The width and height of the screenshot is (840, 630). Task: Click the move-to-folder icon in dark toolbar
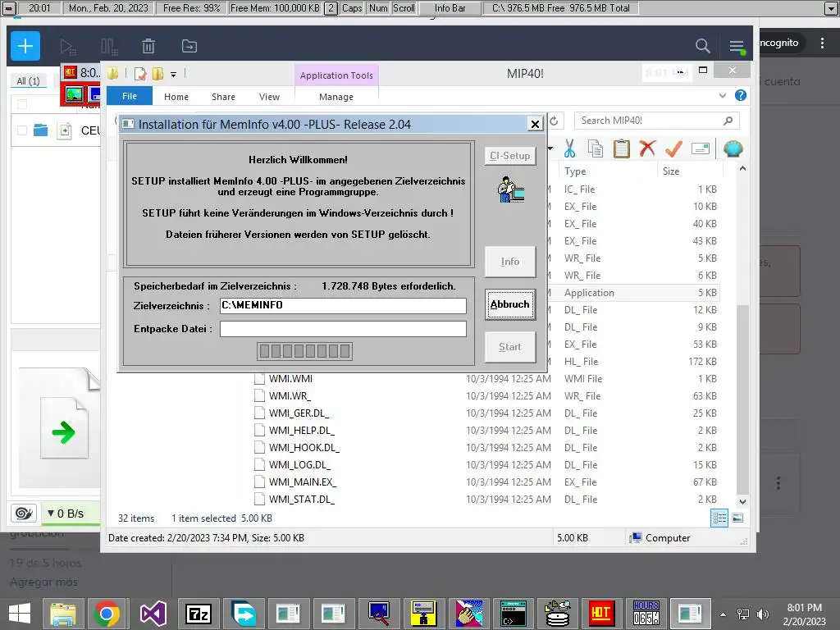coord(189,46)
